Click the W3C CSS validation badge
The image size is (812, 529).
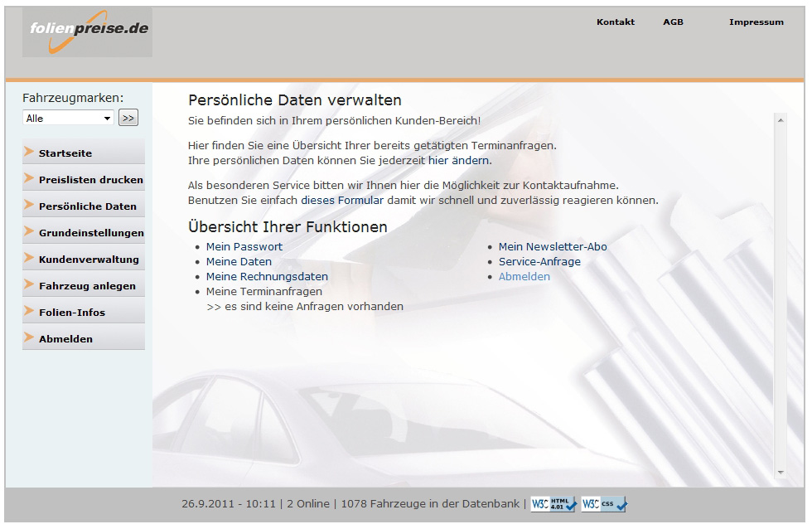pyautogui.click(x=604, y=504)
